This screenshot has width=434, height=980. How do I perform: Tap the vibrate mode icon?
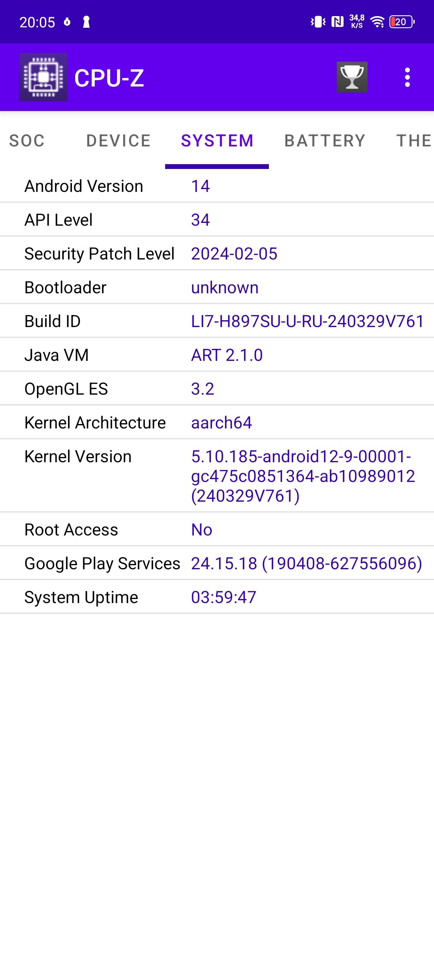[x=318, y=22]
